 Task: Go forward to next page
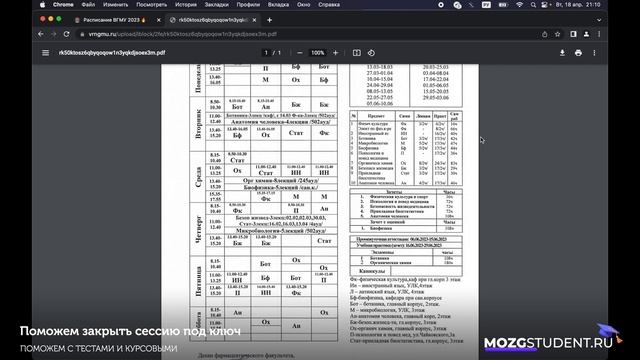[53, 34]
